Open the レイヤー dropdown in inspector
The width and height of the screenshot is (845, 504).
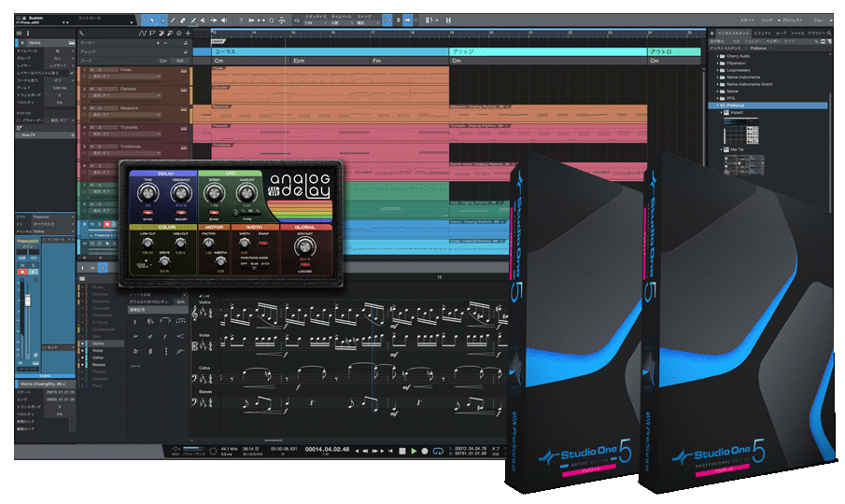[58, 65]
